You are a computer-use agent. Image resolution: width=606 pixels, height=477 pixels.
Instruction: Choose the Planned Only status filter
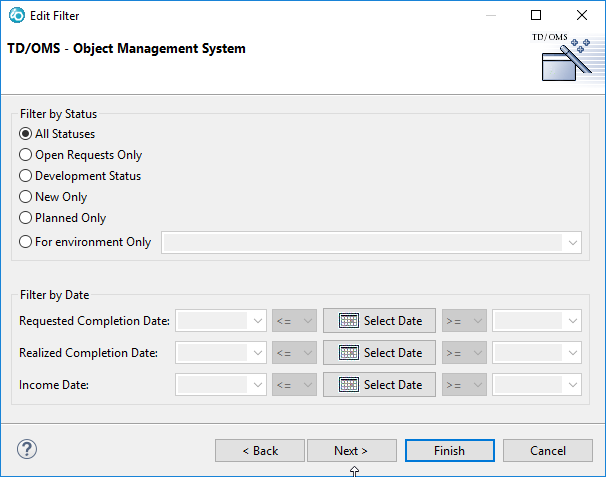(x=26, y=218)
